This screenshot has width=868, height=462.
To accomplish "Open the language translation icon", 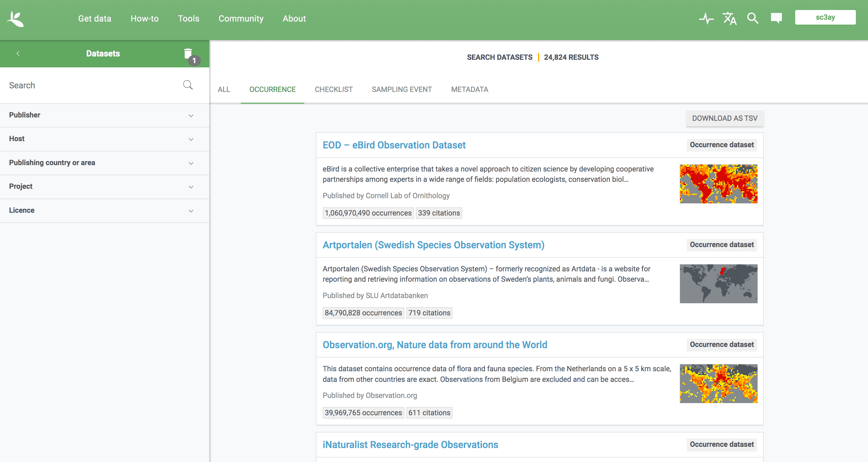I will tap(729, 19).
